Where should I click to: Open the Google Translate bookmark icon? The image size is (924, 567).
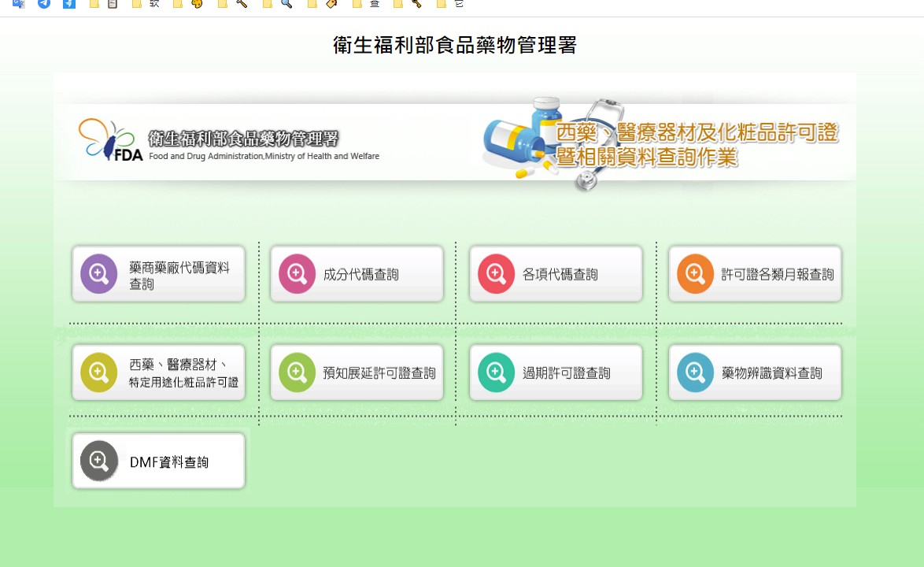[x=19, y=3]
